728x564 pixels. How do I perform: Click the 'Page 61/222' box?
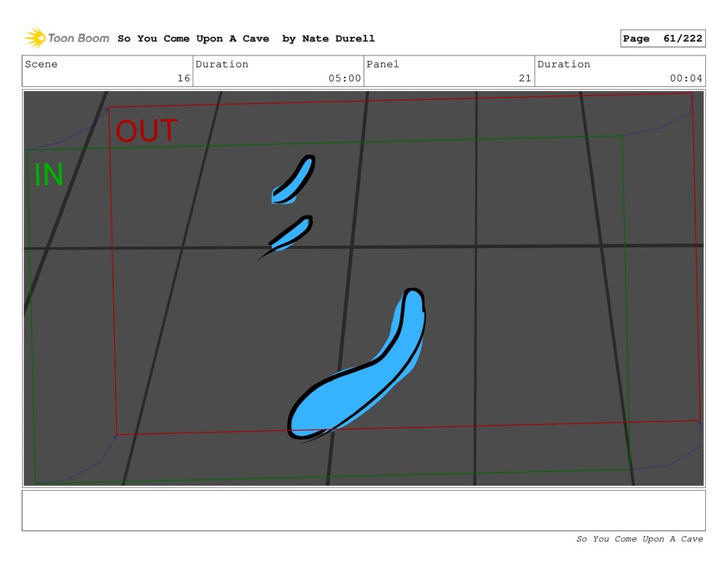663,38
